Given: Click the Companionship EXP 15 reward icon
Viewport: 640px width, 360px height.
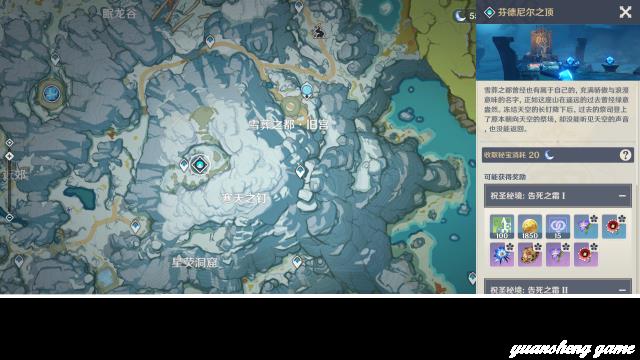Looking at the screenshot, I should [x=558, y=227].
